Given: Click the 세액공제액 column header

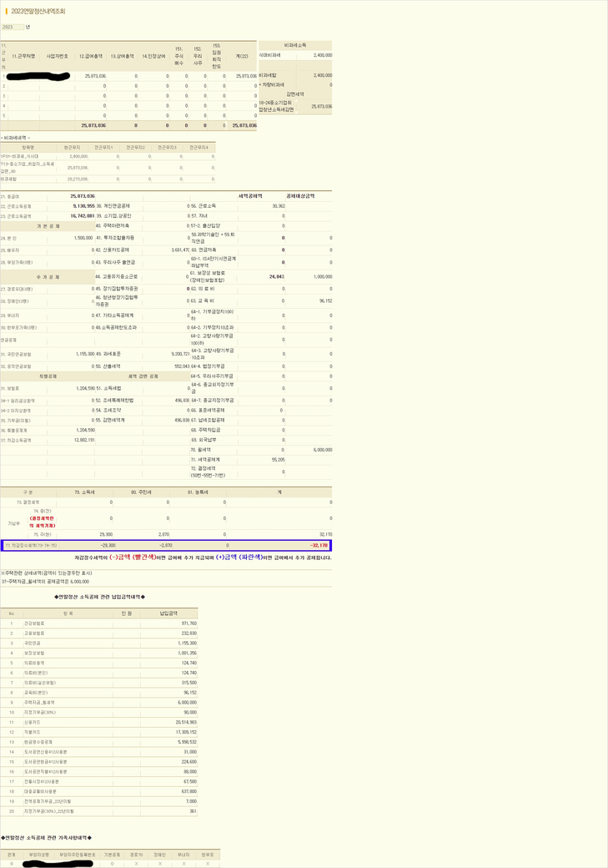Looking at the screenshot, I should coord(250,196).
